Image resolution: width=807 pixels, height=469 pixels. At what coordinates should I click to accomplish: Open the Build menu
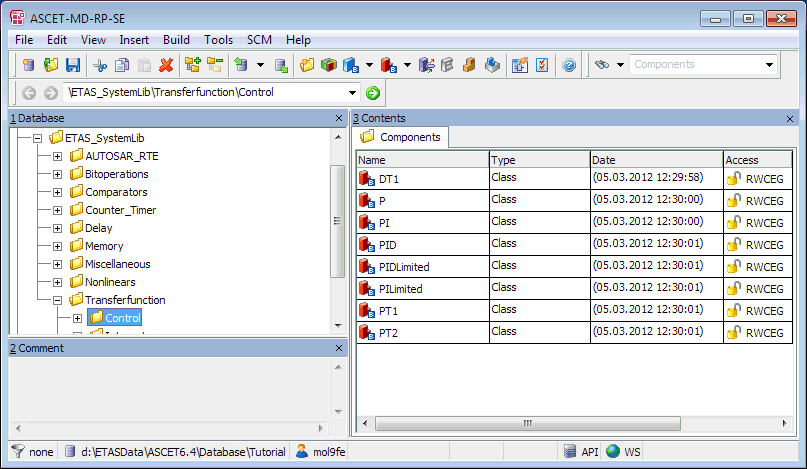[176, 40]
